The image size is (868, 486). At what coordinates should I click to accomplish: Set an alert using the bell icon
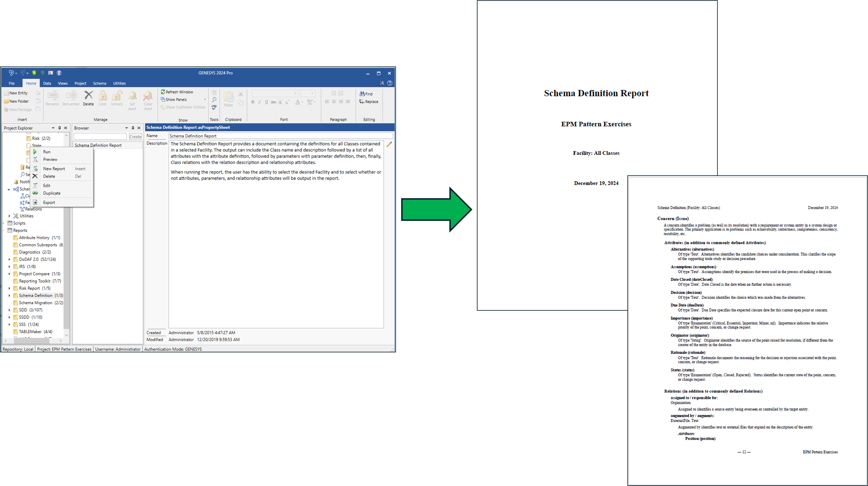(x=132, y=99)
